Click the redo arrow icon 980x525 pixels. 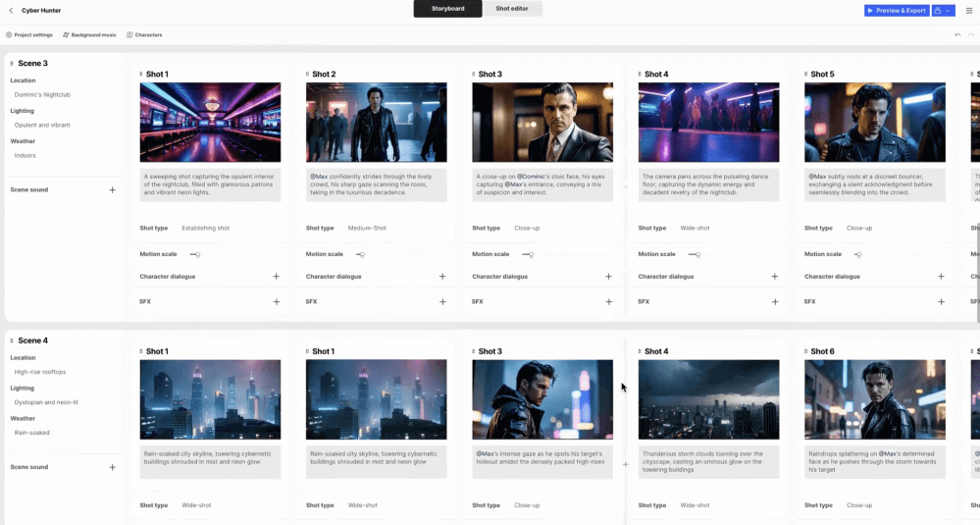tap(970, 35)
